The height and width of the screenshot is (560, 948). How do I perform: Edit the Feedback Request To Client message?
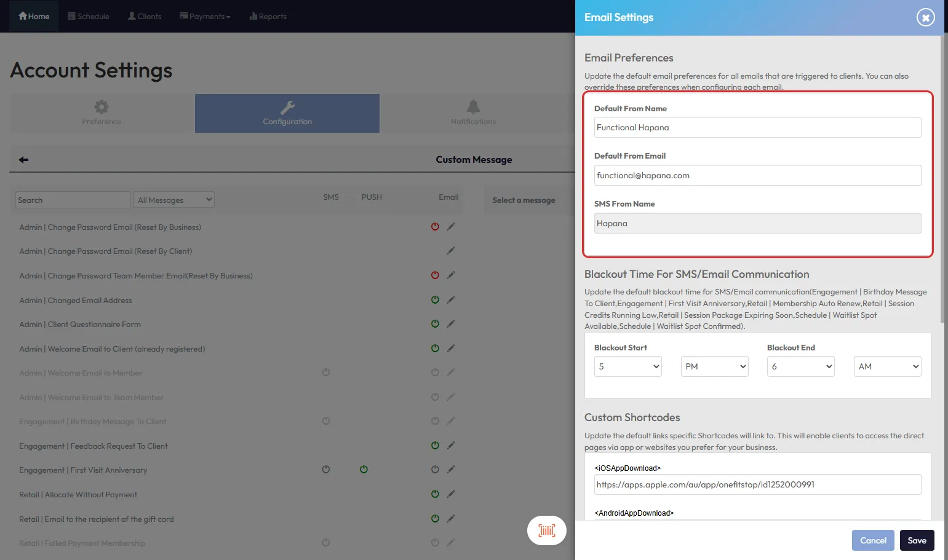pyautogui.click(x=451, y=446)
